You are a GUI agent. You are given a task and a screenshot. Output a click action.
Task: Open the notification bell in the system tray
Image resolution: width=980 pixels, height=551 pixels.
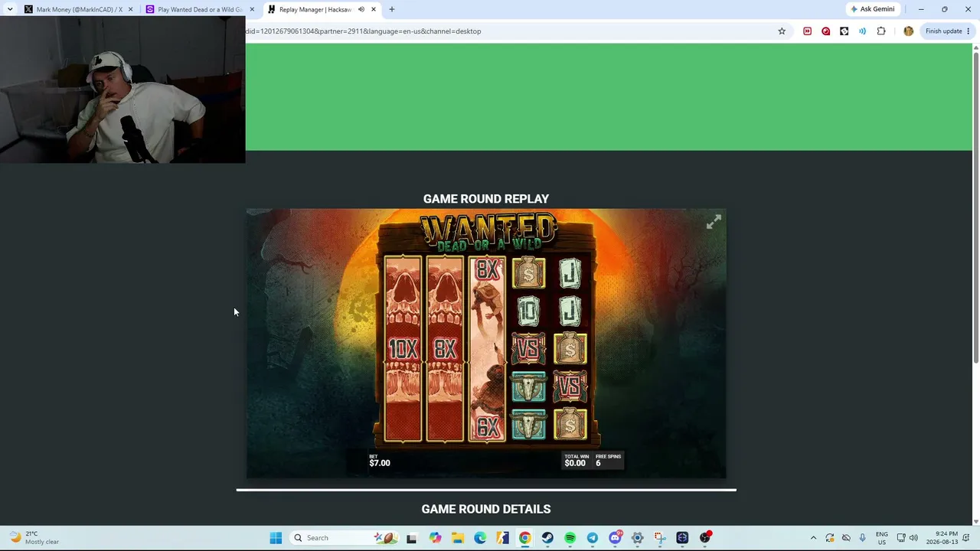pyautogui.click(x=967, y=538)
